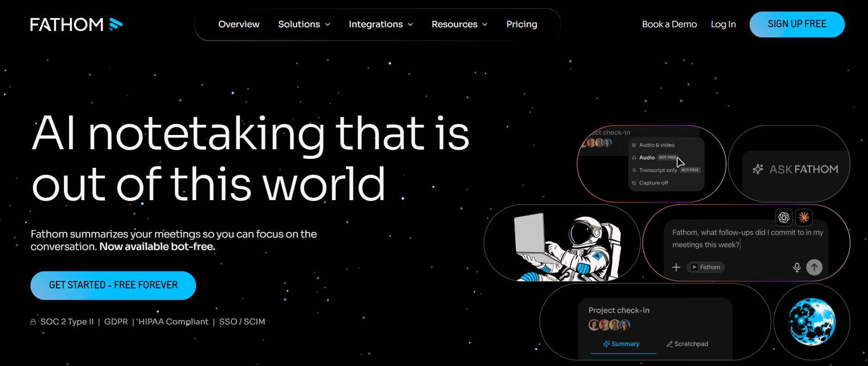Click the Audio headphones icon
The image size is (868, 366).
coord(634,158)
